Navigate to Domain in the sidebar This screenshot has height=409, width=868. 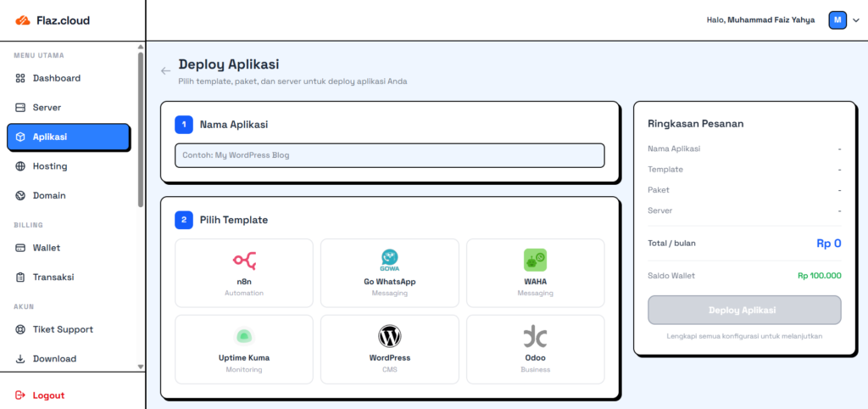coord(49,195)
